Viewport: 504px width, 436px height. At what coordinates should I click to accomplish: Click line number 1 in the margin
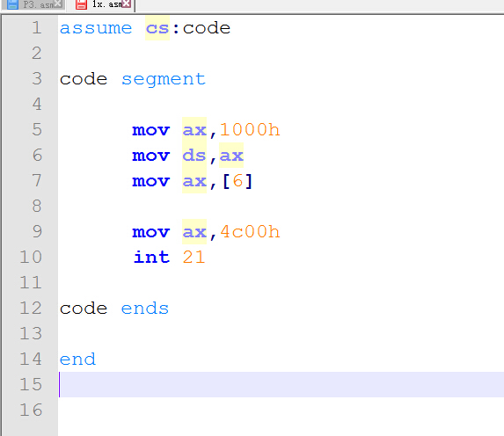(x=37, y=27)
